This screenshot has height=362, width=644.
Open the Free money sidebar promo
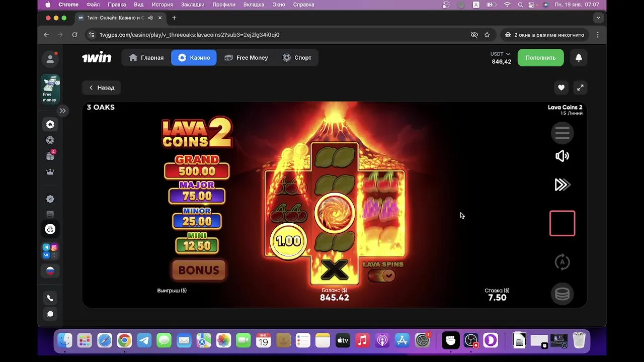tap(50, 89)
